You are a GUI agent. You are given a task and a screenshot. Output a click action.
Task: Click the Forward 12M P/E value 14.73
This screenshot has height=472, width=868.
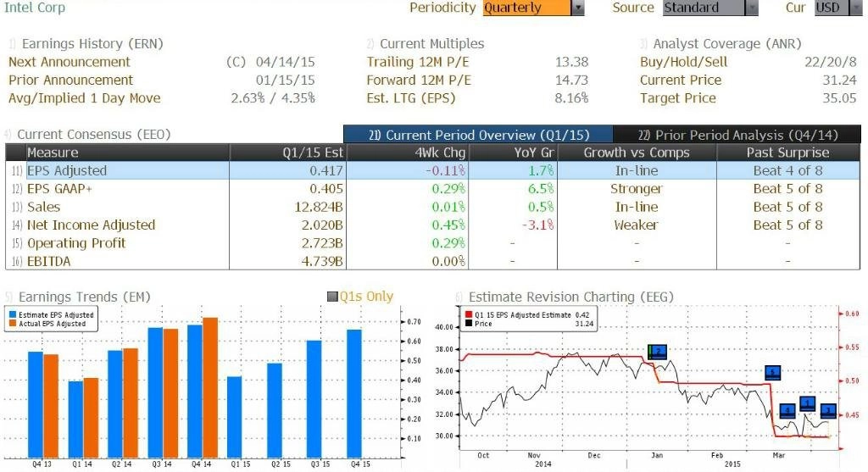click(x=572, y=81)
